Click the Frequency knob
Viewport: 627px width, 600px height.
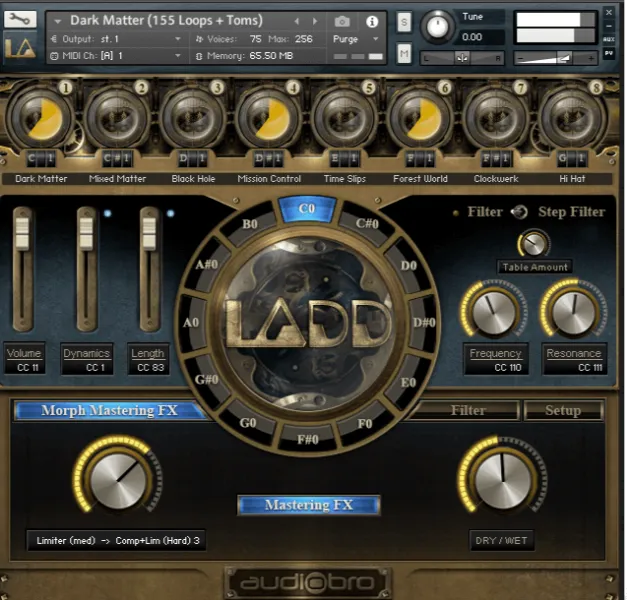(494, 312)
